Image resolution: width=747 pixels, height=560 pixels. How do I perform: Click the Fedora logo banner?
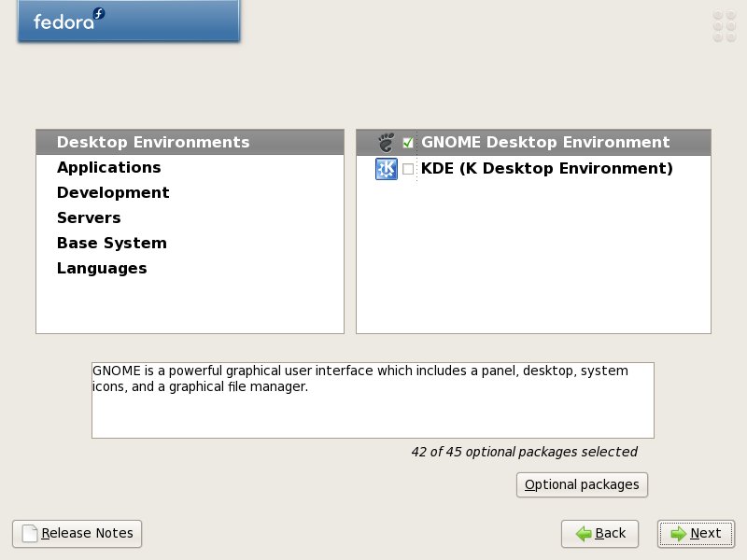click(129, 21)
